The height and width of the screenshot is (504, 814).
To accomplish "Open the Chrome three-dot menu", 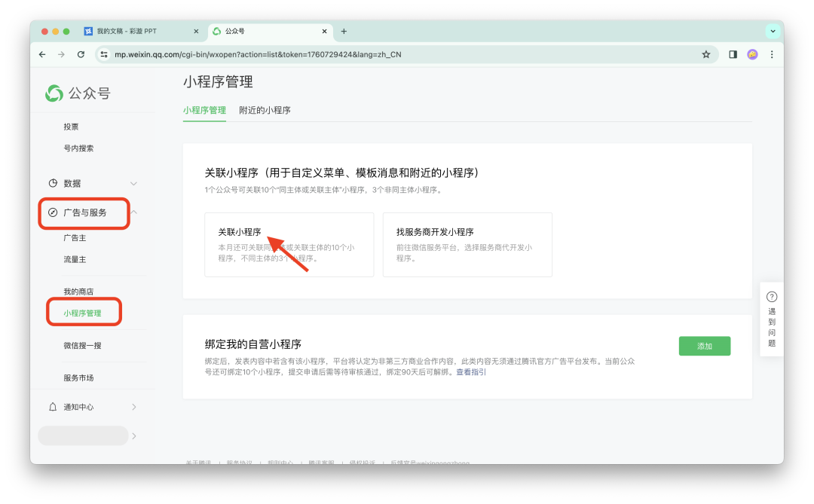I will (x=772, y=54).
